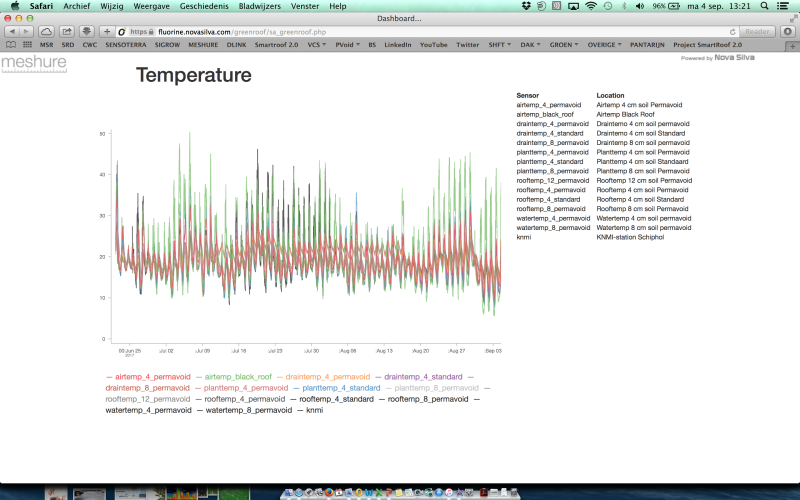The image size is (800, 500).
Task: Click the battery status indicator
Action: point(666,6)
